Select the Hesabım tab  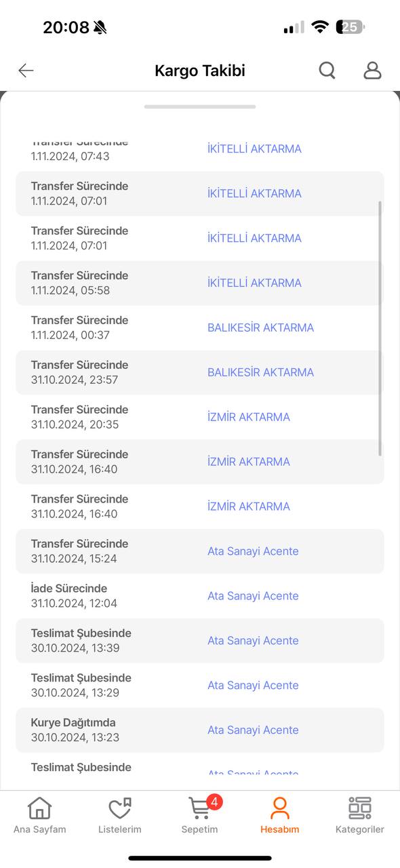[x=279, y=816]
